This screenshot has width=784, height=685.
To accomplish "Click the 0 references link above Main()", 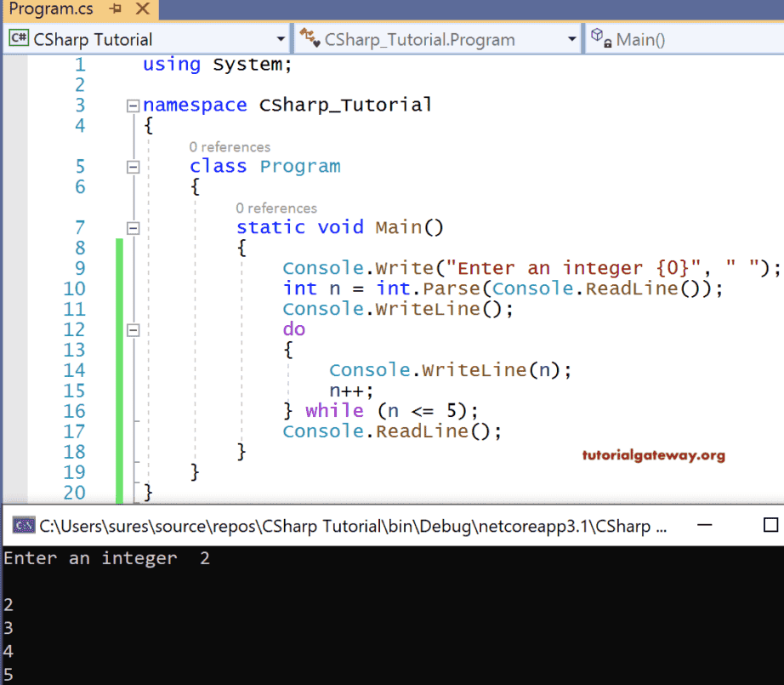I will [x=276, y=208].
